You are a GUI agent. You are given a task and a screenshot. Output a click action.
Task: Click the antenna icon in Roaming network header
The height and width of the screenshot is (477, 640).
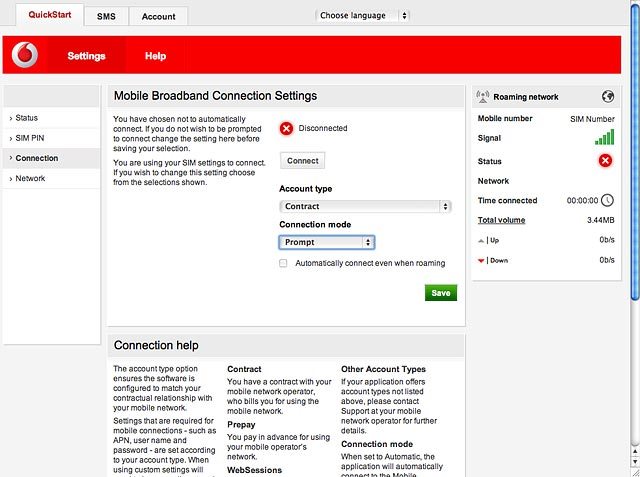(483, 97)
